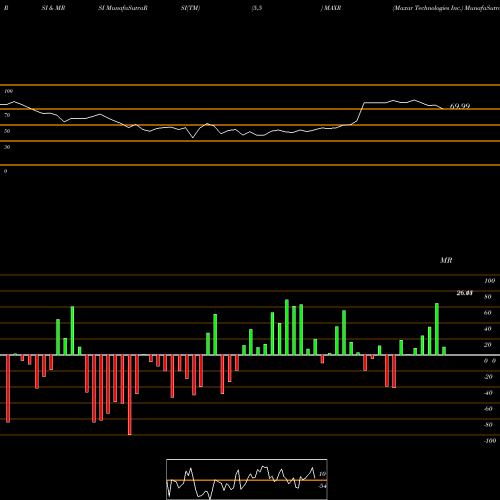500x500 pixels.
Task: Click the 'SI MunafaSutraR' header text
Action: 123,8
